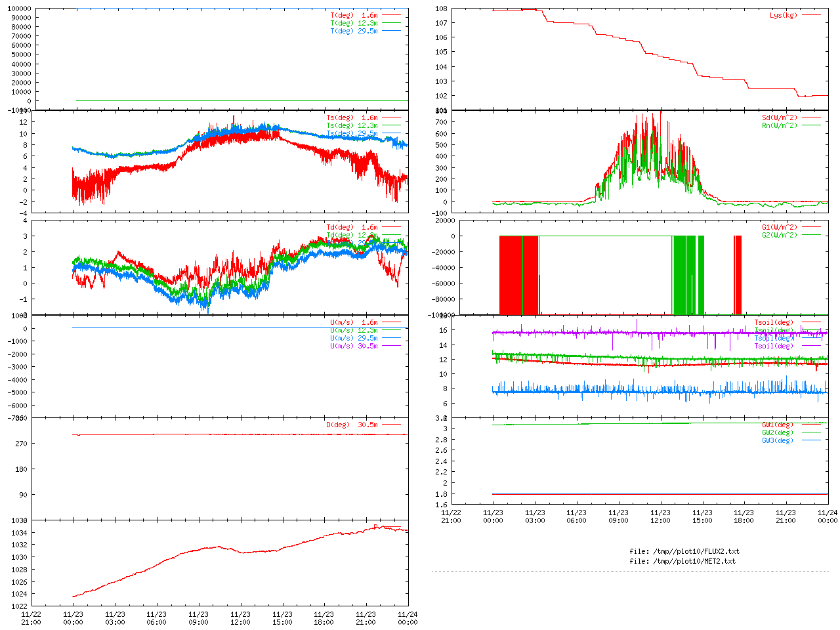Click the green line sample beside GW2(deg)
The width and height of the screenshot is (840, 630).
point(811,432)
